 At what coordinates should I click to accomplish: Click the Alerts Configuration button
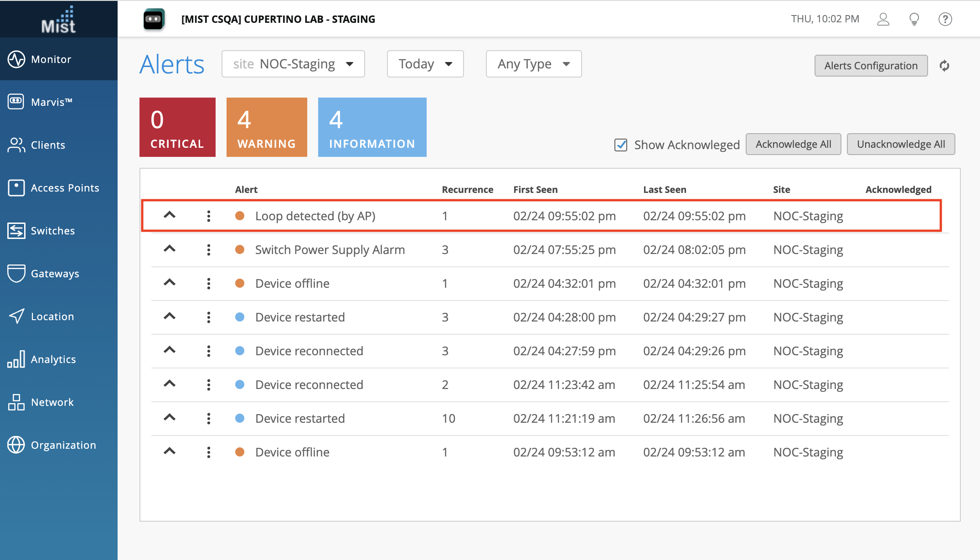coord(871,66)
